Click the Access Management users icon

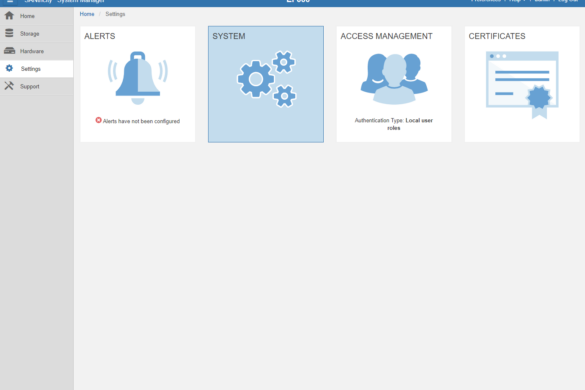394,78
